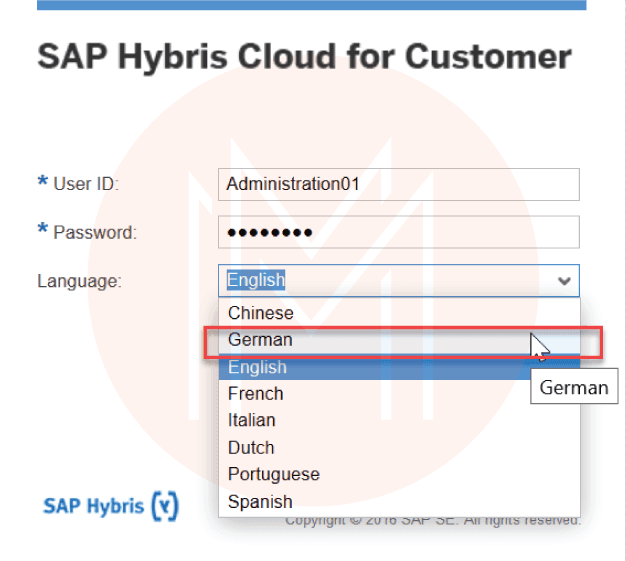
Task: Click the SAP SE copyright notice
Action: [x=432, y=521]
